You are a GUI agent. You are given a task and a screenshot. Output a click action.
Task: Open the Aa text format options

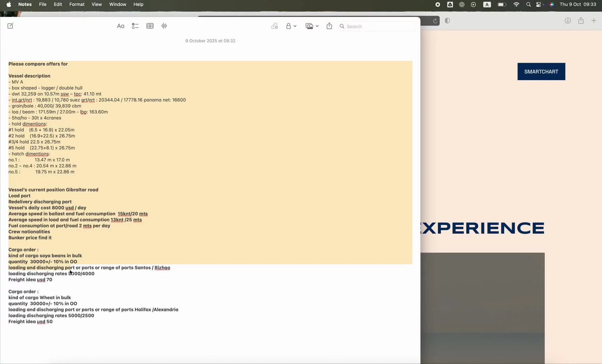tap(120, 26)
